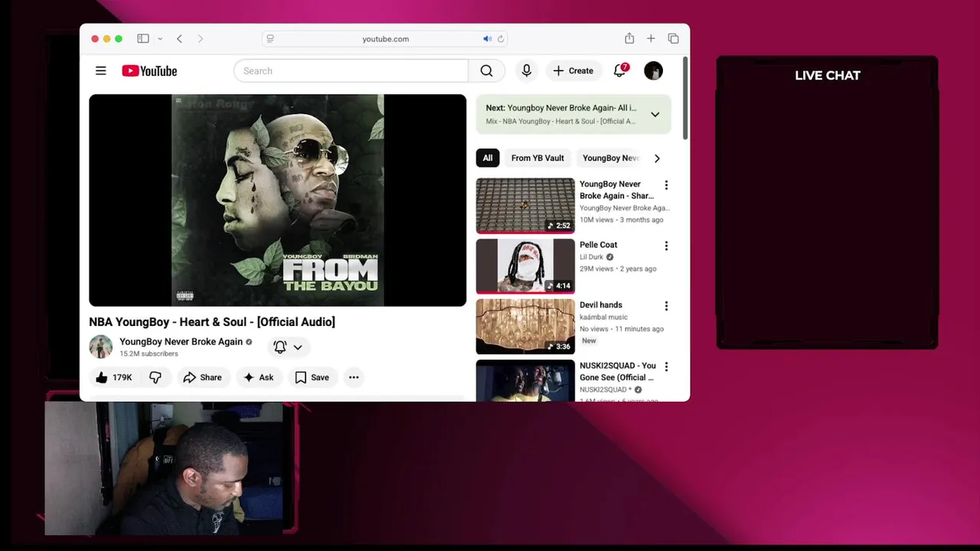Image resolution: width=980 pixels, height=551 pixels.
Task: Open options for NUSKI2SQUAD video
Action: (x=666, y=367)
